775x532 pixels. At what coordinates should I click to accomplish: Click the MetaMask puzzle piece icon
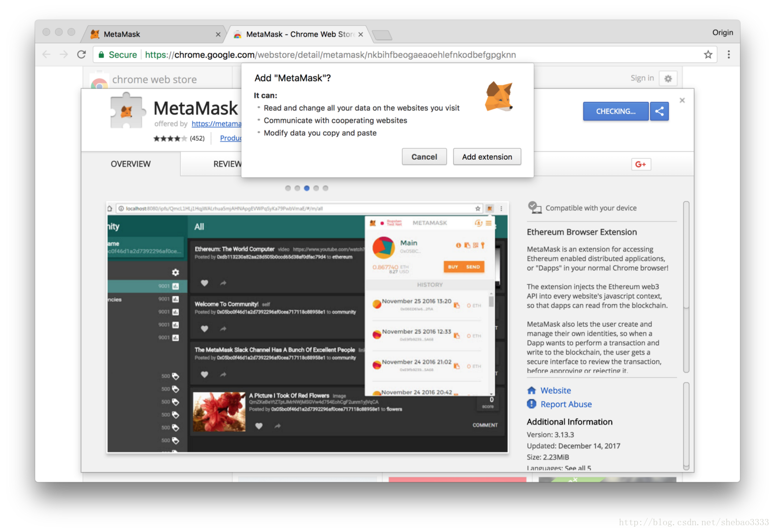(127, 110)
